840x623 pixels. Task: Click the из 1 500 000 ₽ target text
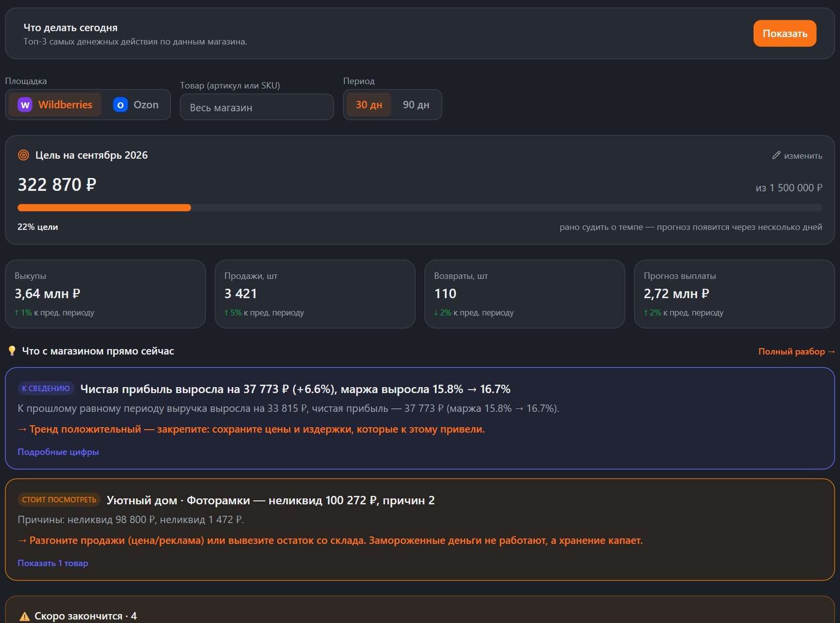[x=789, y=188]
